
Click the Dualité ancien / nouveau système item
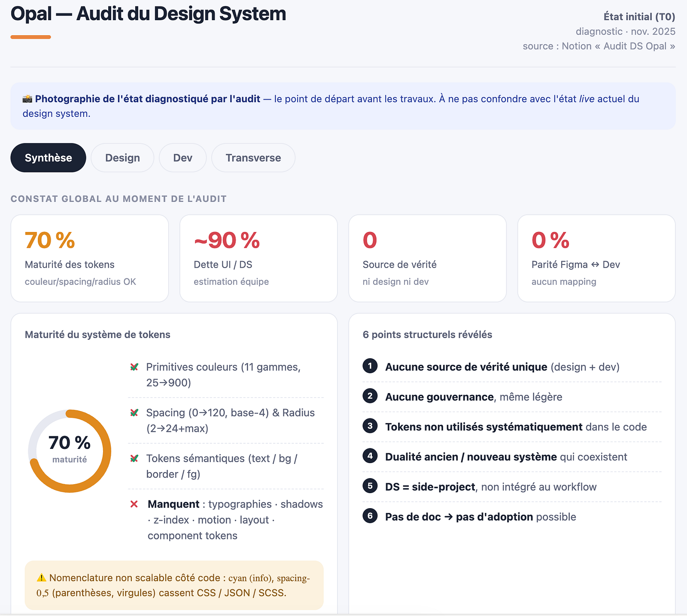click(506, 457)
